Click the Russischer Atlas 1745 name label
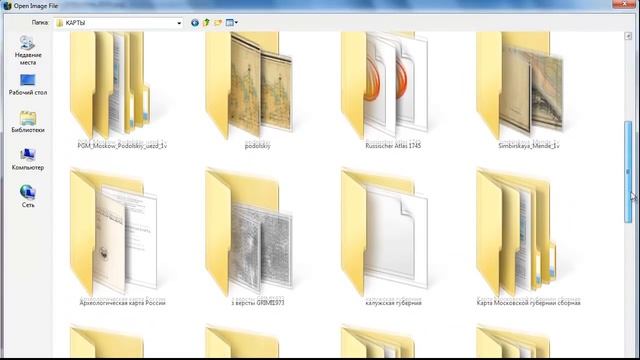 (393, 145)
